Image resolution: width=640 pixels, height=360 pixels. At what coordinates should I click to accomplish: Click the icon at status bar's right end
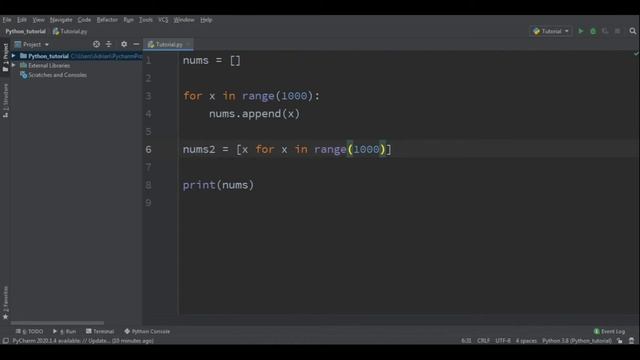point(631,341)
